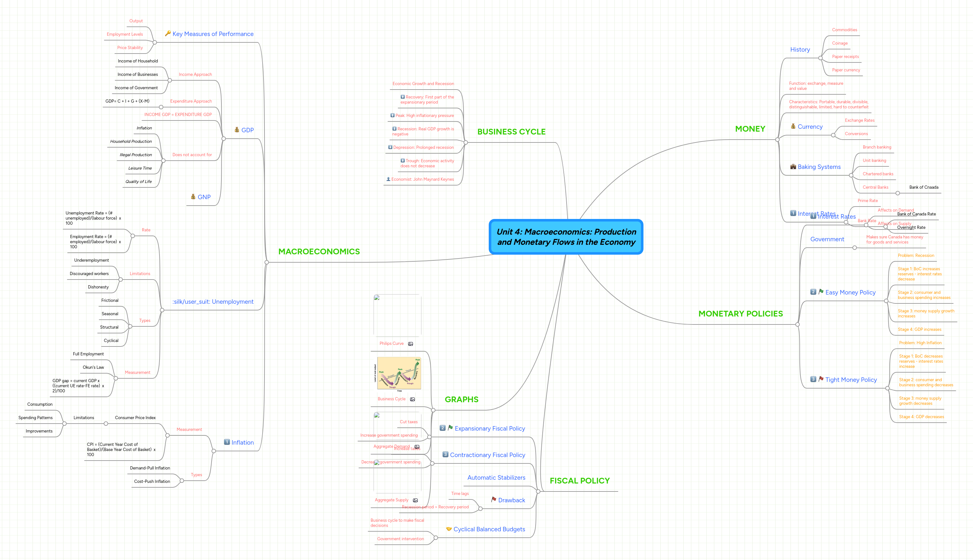Click the Business Cycle graph thumbnail
The image size is (973, 560).
click(398, 373)
